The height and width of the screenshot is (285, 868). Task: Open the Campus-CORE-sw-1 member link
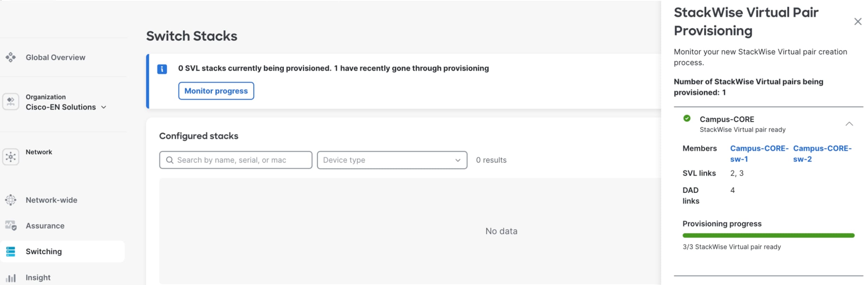tap(759, 153)
